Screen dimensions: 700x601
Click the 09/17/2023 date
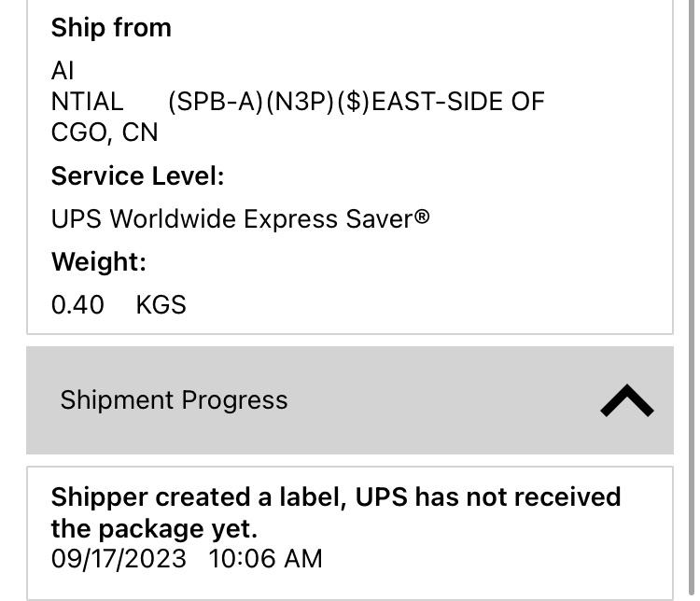click(x=119, y=559)
